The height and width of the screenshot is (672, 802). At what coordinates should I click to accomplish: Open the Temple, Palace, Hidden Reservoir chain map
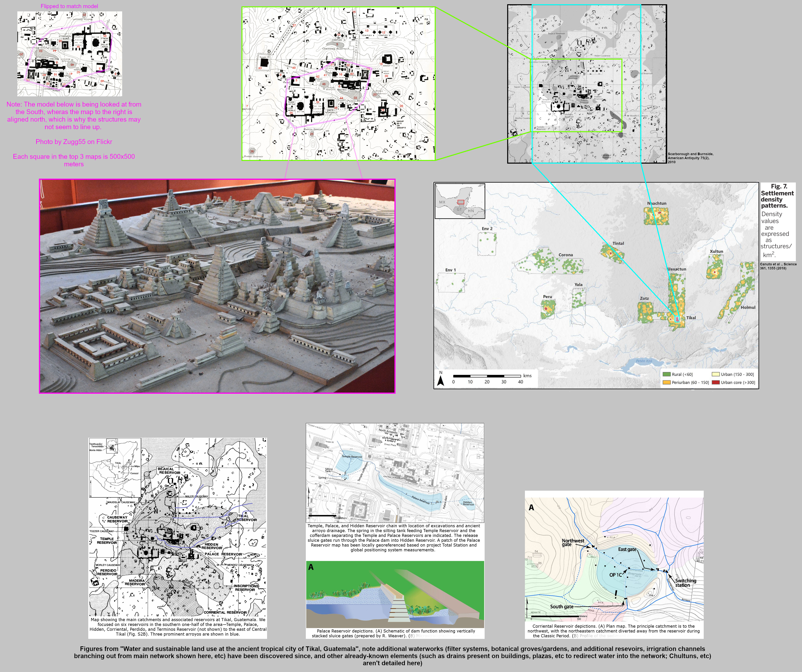click(395, 473)
